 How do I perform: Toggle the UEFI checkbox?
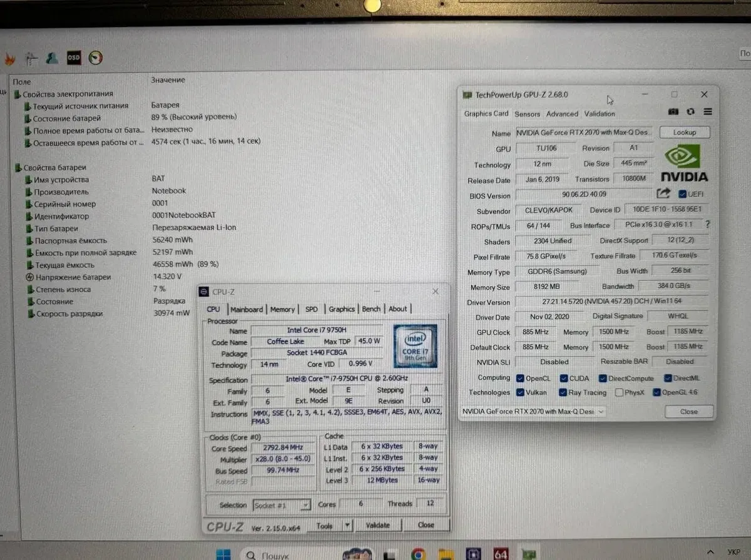pos(682,194)
